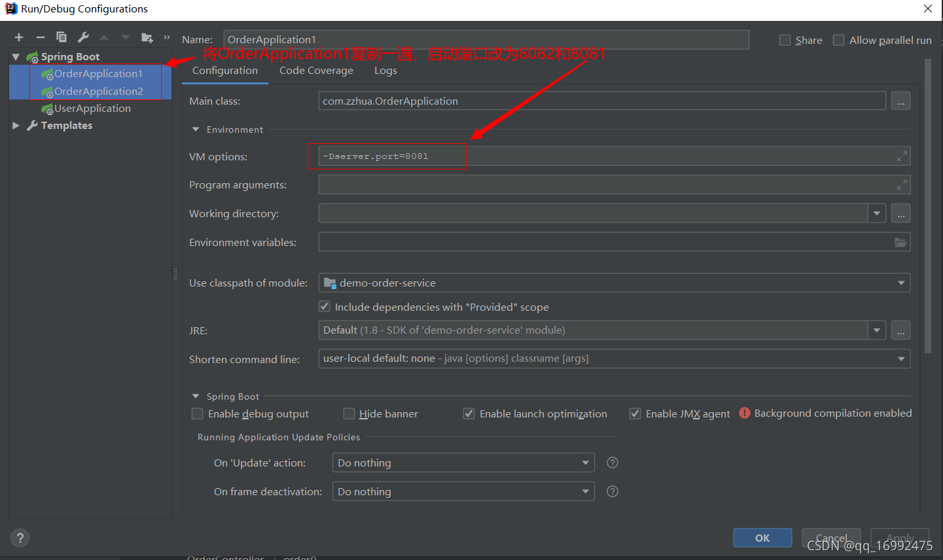Toggle Enable launch optimization checkbox
This screenshot has height=560, width=943.
pos(469,413)
